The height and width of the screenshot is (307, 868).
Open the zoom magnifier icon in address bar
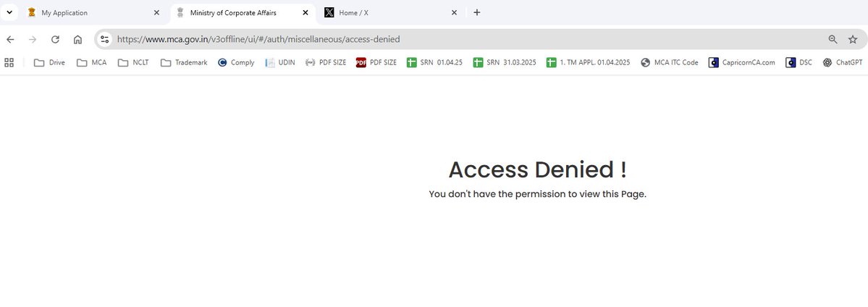833,39
